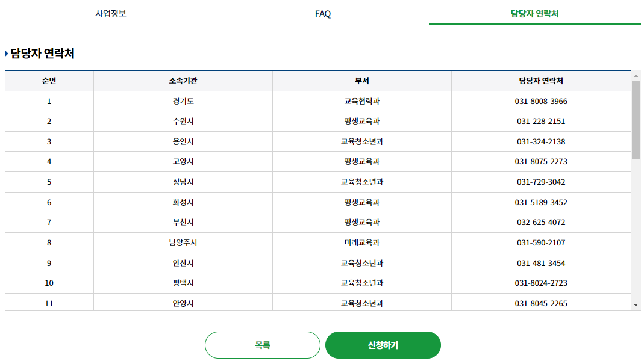Click the 성남시 contact number 031-729-3042
This screenshot has width=644, height=364.
[541, 182]
